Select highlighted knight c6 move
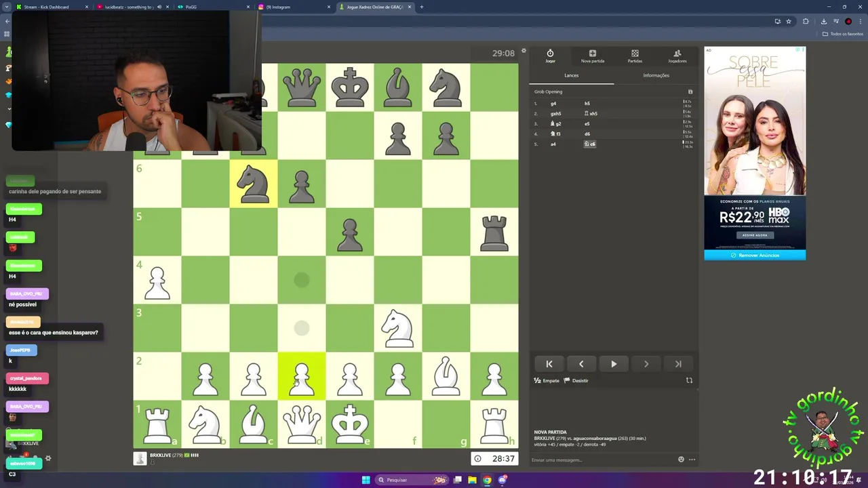This screenshot has width=868, height=488. tap(590, 144)
